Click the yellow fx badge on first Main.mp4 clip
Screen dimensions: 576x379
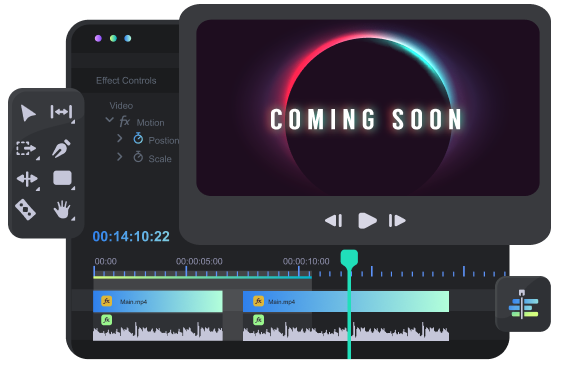click(107, 301)
